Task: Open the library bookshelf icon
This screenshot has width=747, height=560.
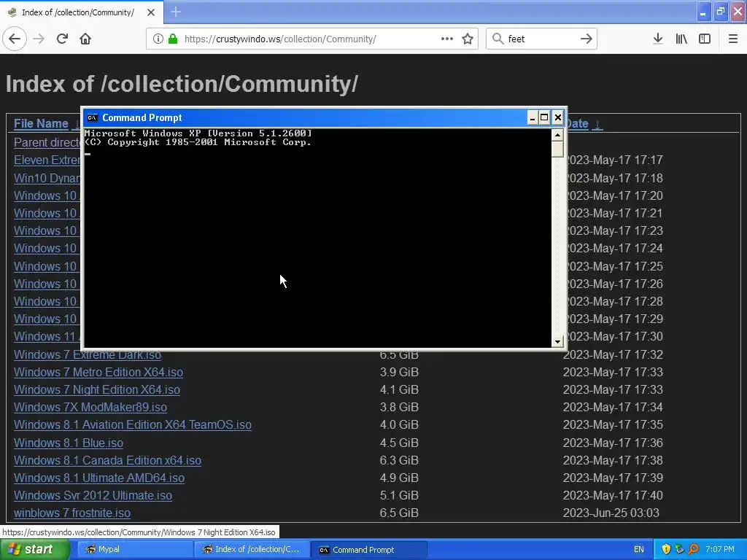Action: (681, 39)
